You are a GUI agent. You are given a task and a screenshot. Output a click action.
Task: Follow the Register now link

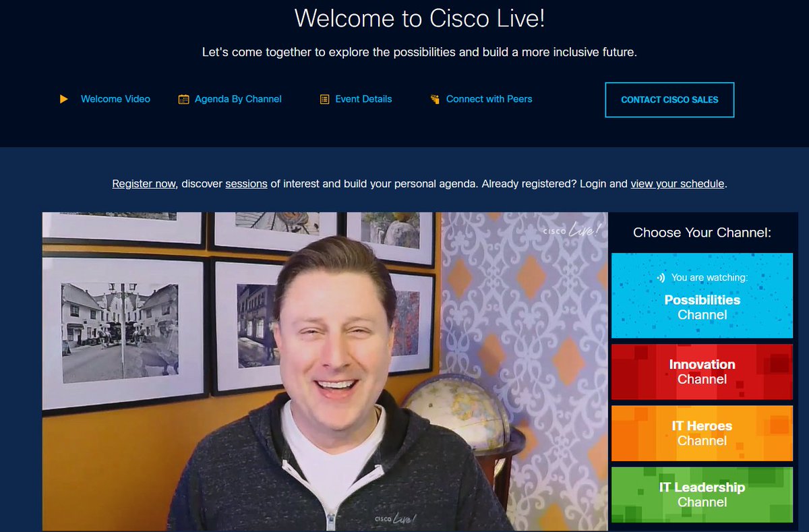(144, 183)
